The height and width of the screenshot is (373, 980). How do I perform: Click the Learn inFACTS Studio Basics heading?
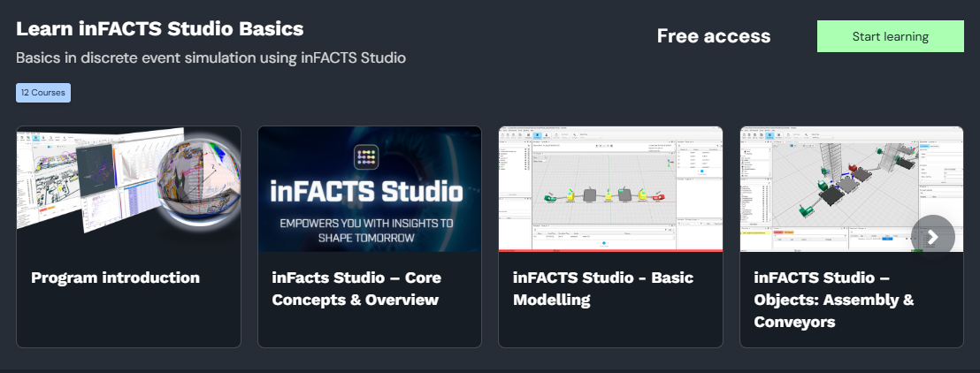tap(160, 28)
